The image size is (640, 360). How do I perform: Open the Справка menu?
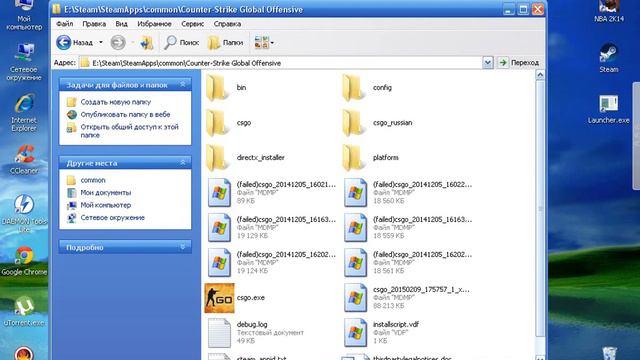coord(227,24)
